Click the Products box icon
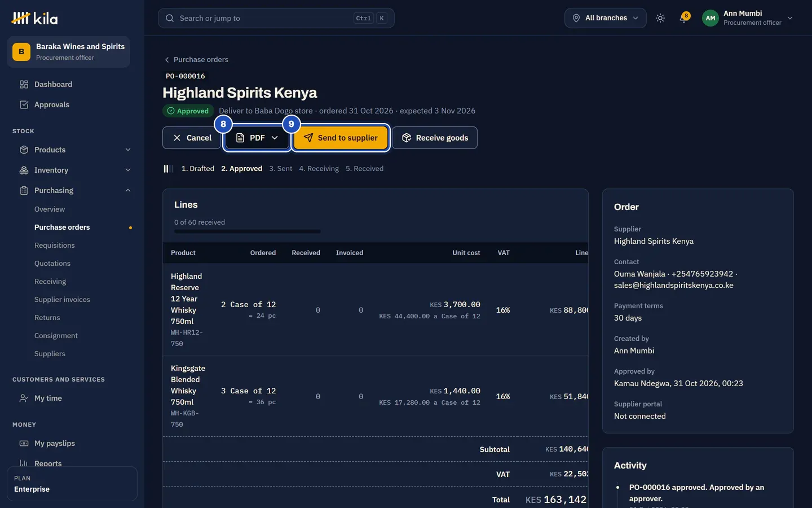This screenshot has width=812, height=508. click(24, 150)
